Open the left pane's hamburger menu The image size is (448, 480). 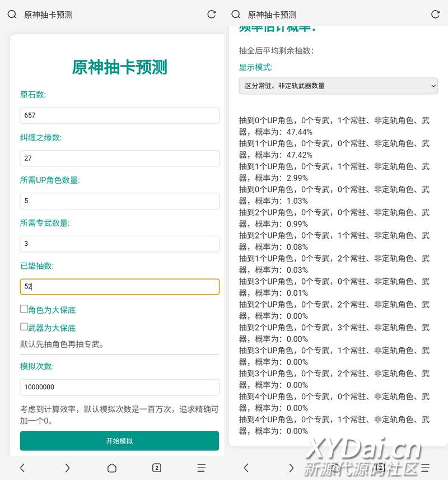(202, 468)
